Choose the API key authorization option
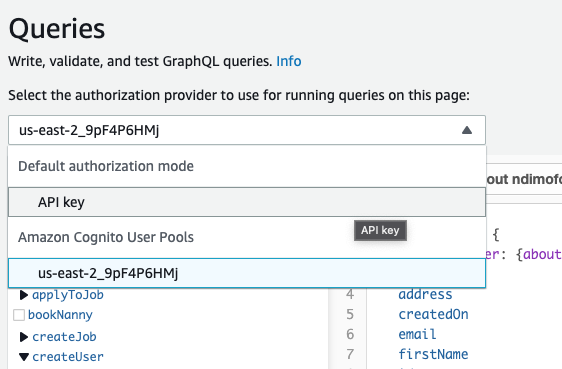The height and width of the screenshot is (369, 562). click(x=247, y=202)
